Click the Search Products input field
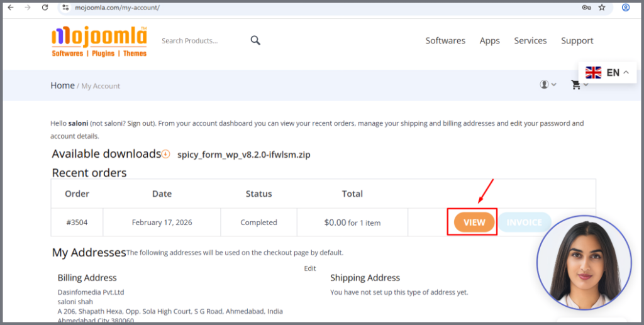Viewport: 644px width, 325px height. point(201,41)
